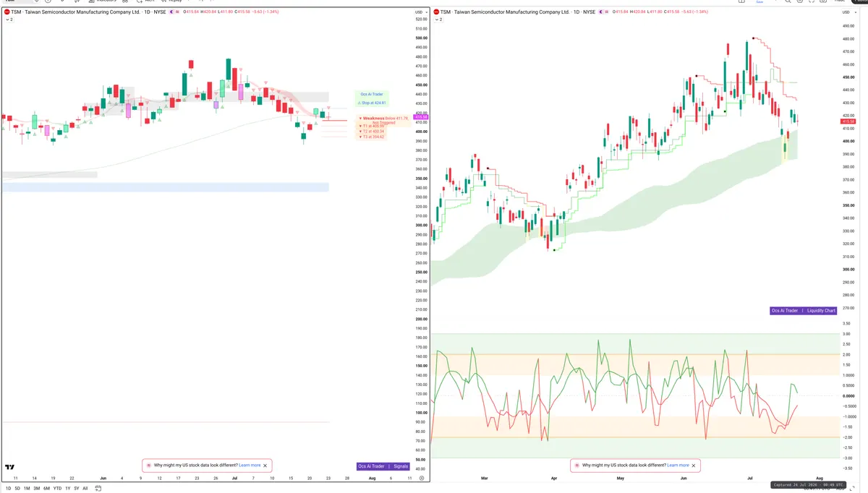Select 5Y time range
The width and height of the screenshot is (868, 493).
[x=76, y=489]
